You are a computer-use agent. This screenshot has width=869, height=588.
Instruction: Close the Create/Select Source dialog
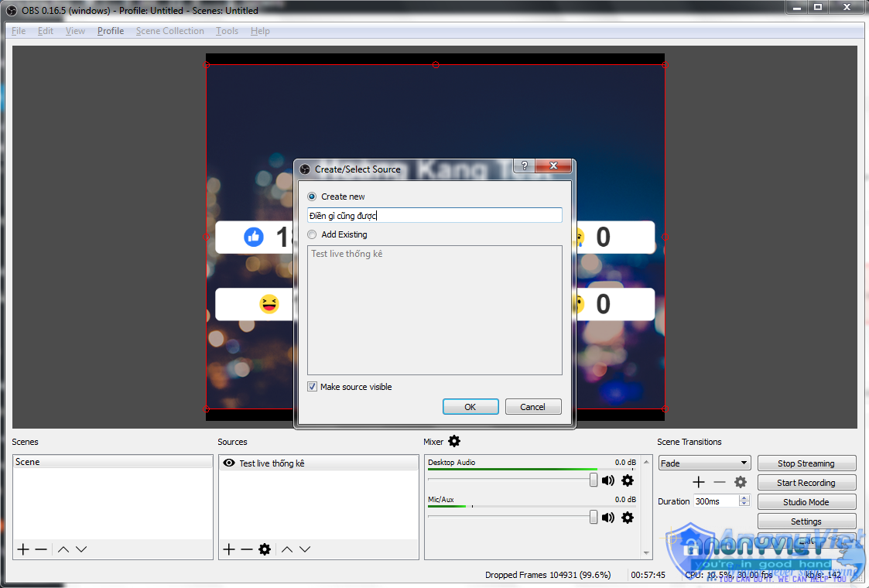click(x=553, y=166)
